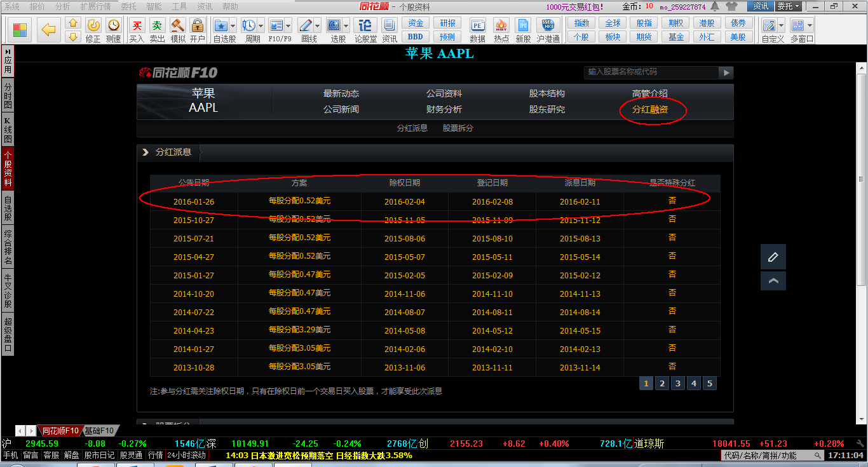Open the 股东研究 navigation link

tap(547, 109)
